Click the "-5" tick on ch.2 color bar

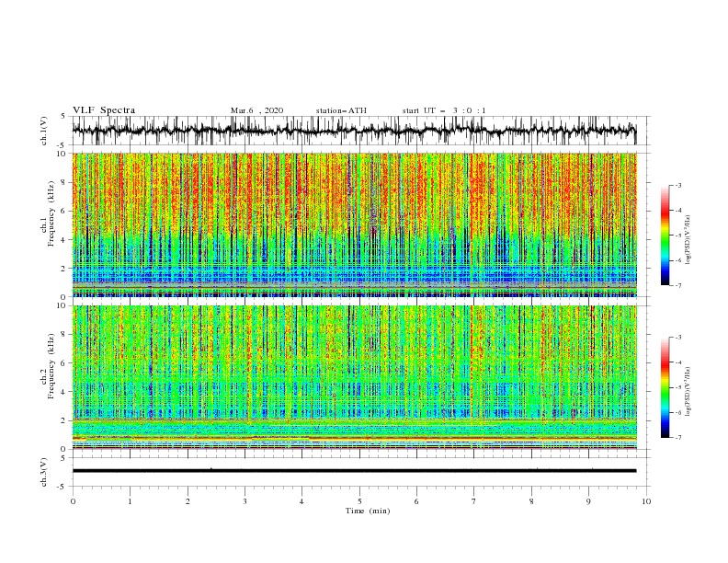coord(677,387)
